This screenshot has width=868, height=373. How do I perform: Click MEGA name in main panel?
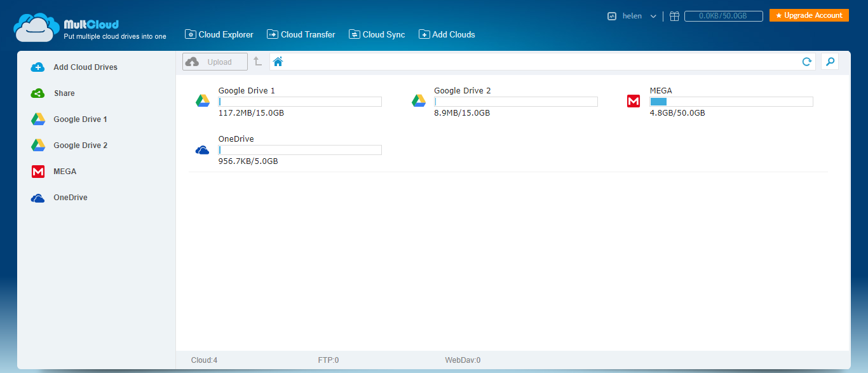(x=661, y=91)
